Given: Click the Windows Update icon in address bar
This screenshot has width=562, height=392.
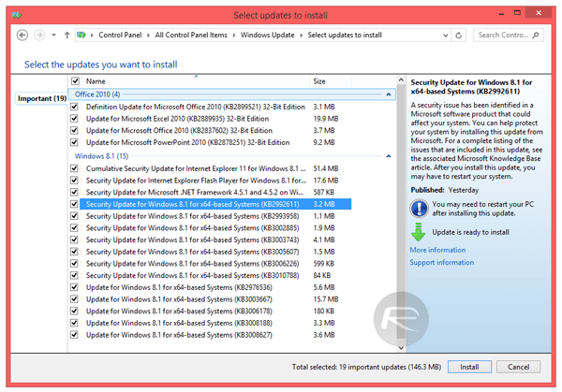Looking at the screenshot, I should coord(81,35).
